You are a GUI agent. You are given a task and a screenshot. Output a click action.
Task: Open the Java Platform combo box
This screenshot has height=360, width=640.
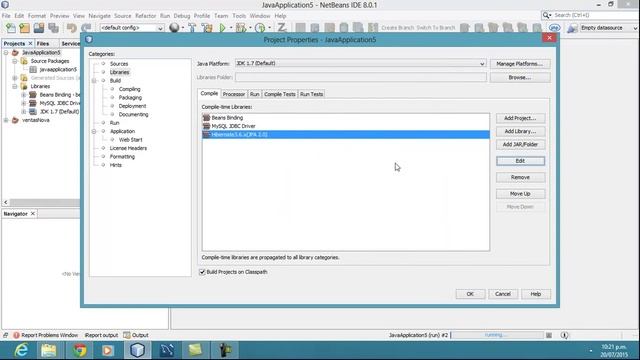click(x=360, y=64)
